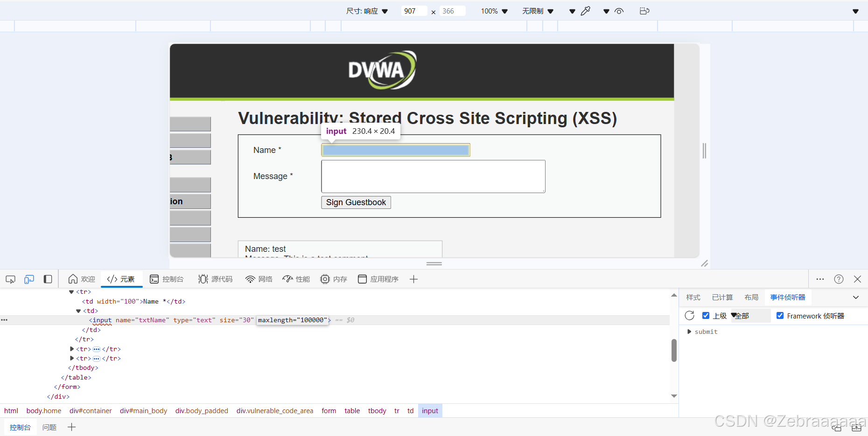The width and height of the screenshot is (868, 436).
Task: Click the Message textarea
Action: [433, 176]
